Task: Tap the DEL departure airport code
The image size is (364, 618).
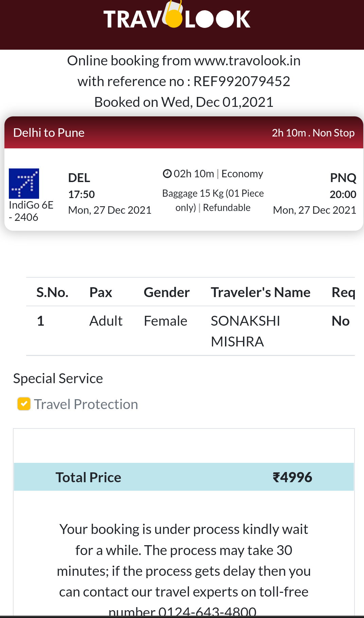Action: tap(79, 178)
